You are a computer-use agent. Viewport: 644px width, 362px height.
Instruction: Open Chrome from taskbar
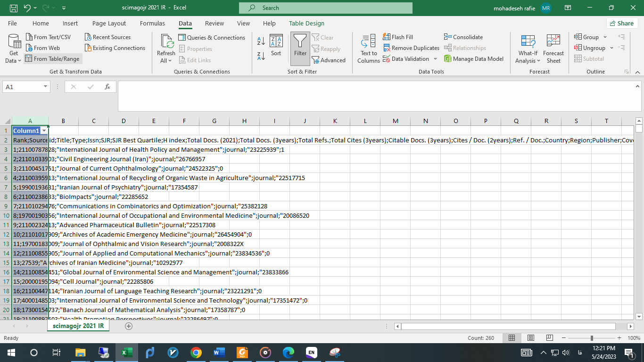tap(196, 352)
